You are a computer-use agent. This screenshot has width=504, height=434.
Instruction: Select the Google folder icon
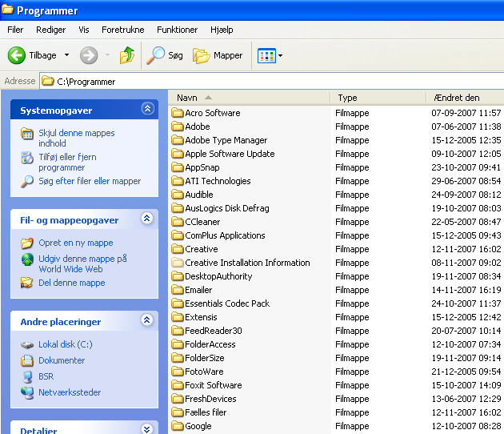177,426
